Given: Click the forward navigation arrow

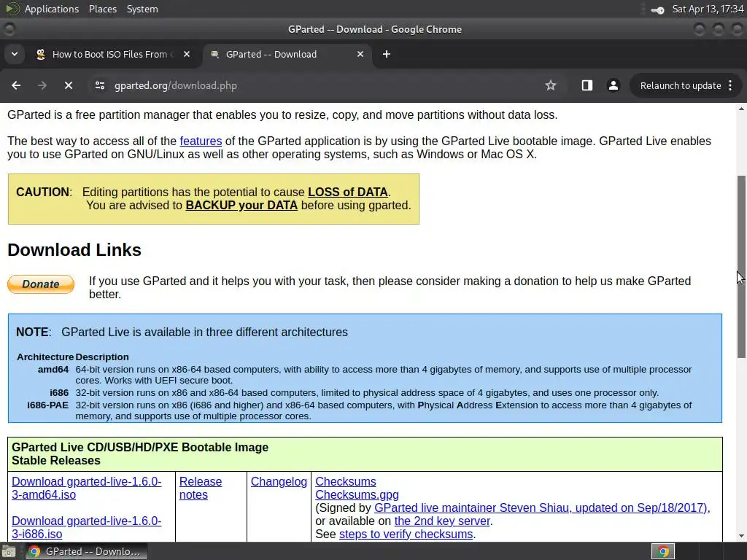Looking at the screenshot, I should [42, 85].
